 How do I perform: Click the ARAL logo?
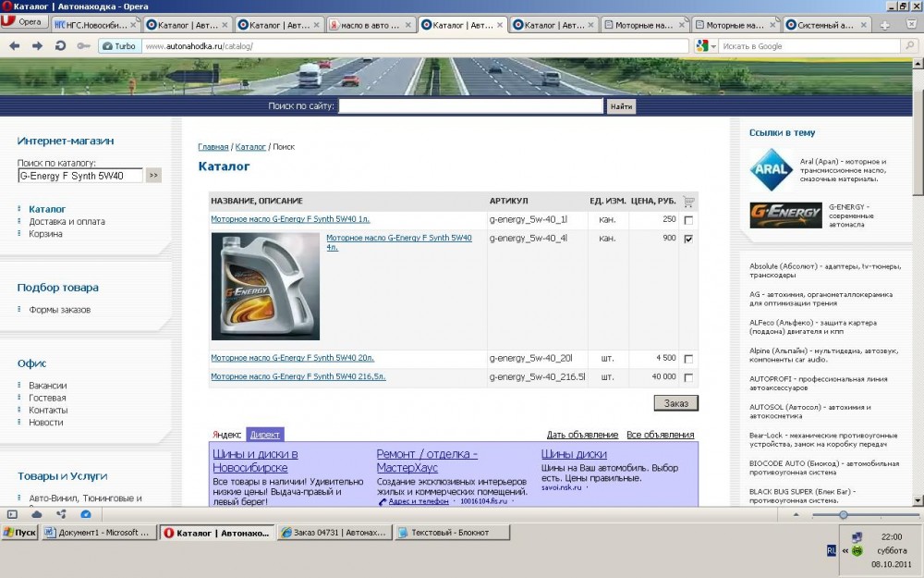point(771,170)
